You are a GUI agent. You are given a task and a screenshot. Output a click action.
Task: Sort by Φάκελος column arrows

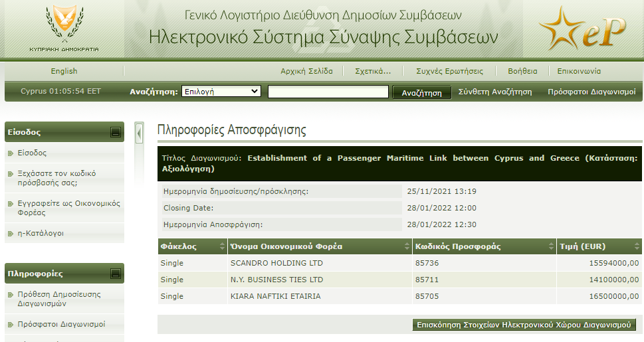pyautogui.click(x=221, y=247)
